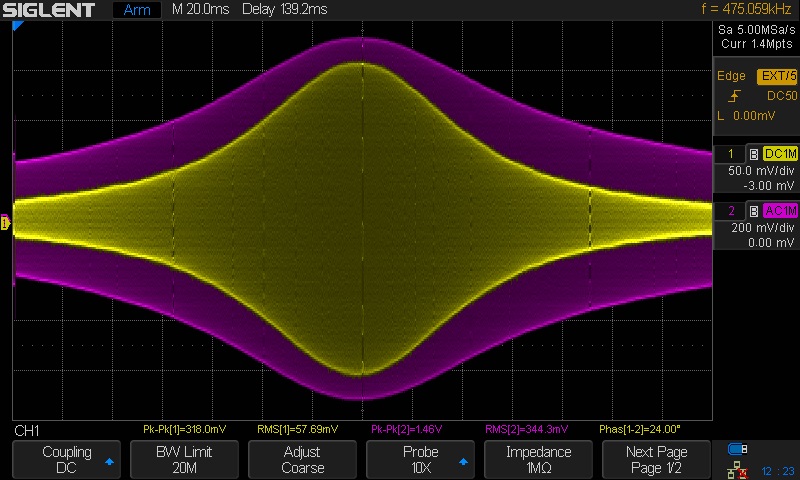Image resolution: width=800 pixels, height=480 pixels.
Task: Click the LAN network status icon
Action: point(738,468)
